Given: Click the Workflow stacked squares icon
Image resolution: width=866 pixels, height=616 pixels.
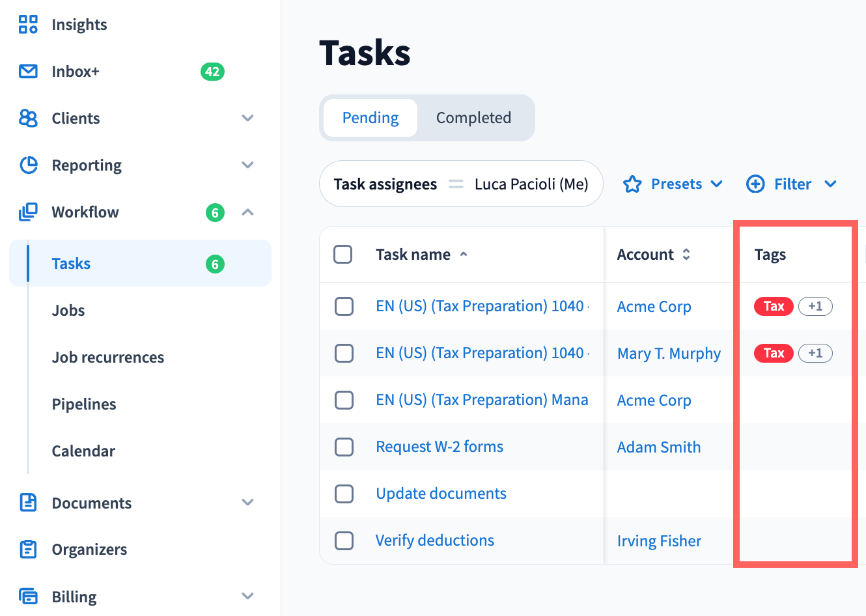Looking at the screenshot, I should (28, 212).
